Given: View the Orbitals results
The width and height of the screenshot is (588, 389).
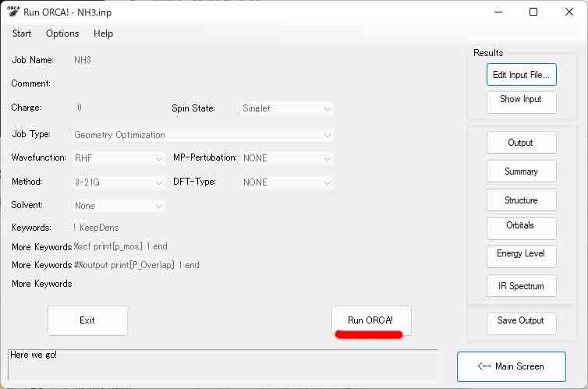Looking at the screenshot, I should point(521,226).
